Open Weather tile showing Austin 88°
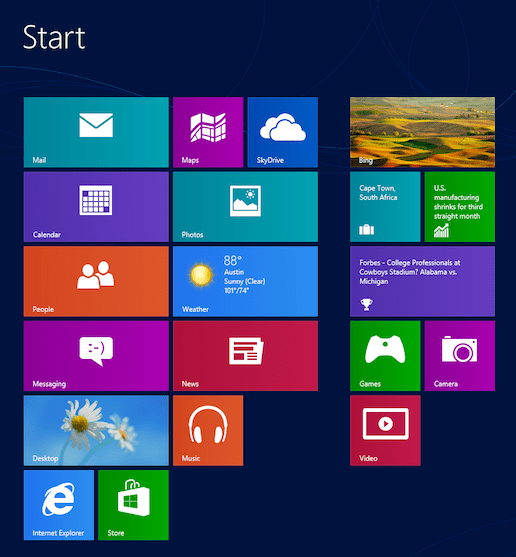This screenshot has height=557, width=516. (245, 281)
